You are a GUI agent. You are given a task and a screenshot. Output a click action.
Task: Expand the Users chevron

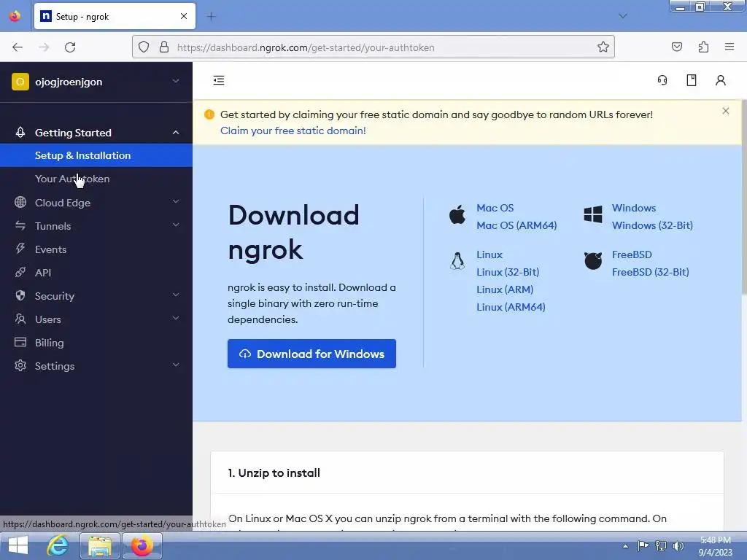coord(176,319)
